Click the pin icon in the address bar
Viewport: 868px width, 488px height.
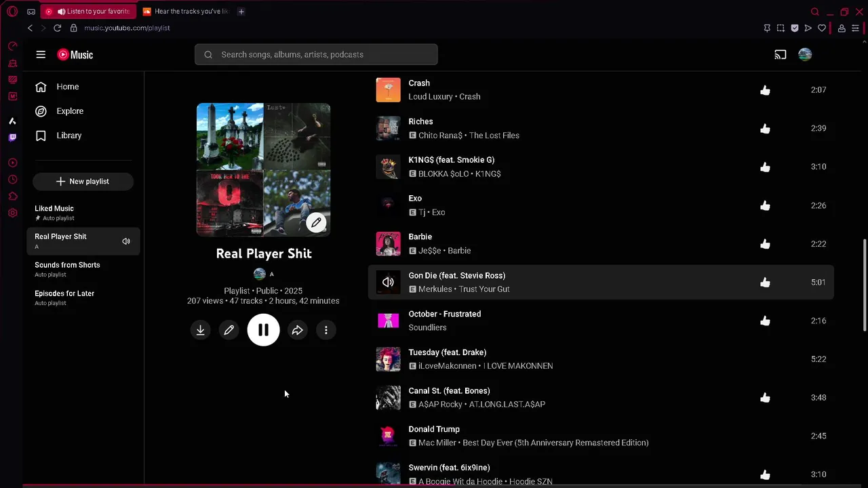point(767,28)
